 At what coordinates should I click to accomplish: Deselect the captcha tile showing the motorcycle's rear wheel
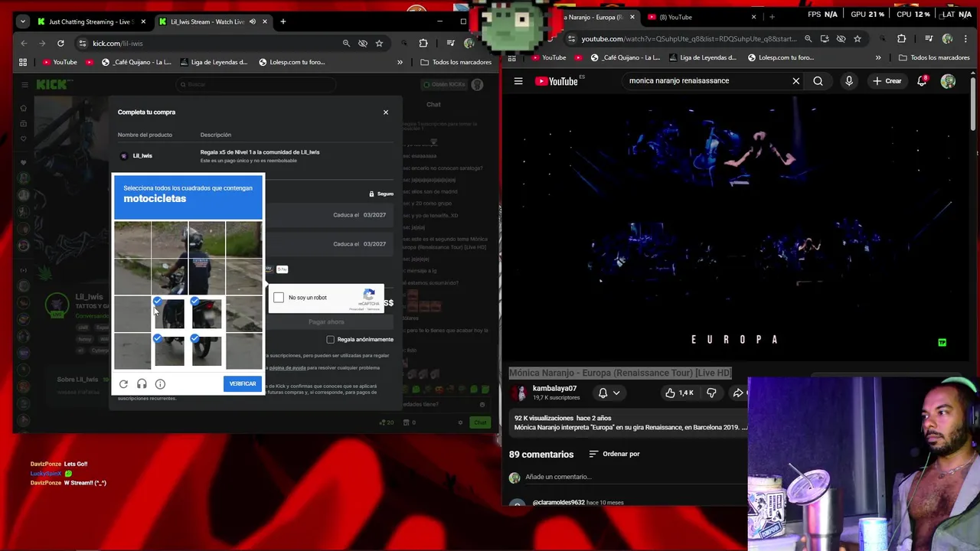(207, 351)
